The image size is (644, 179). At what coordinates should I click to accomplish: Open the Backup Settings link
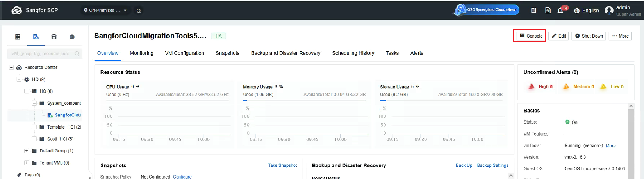(492, 165)
